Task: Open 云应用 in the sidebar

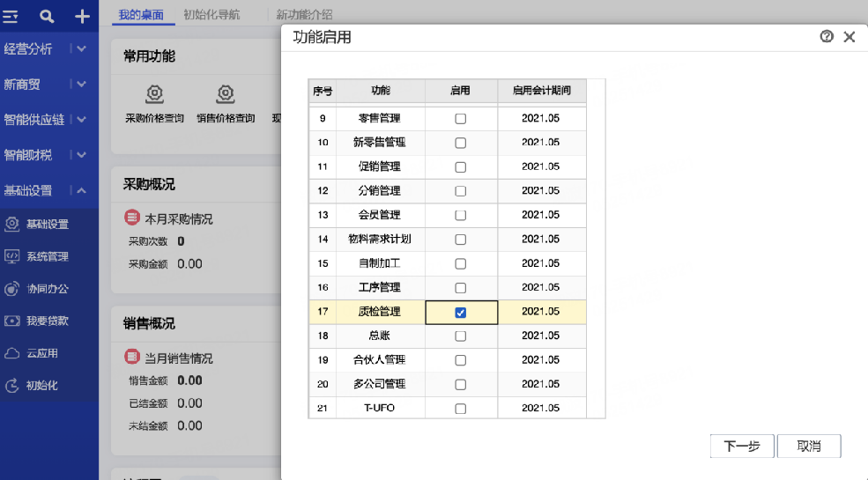Action: coord(41,353)
